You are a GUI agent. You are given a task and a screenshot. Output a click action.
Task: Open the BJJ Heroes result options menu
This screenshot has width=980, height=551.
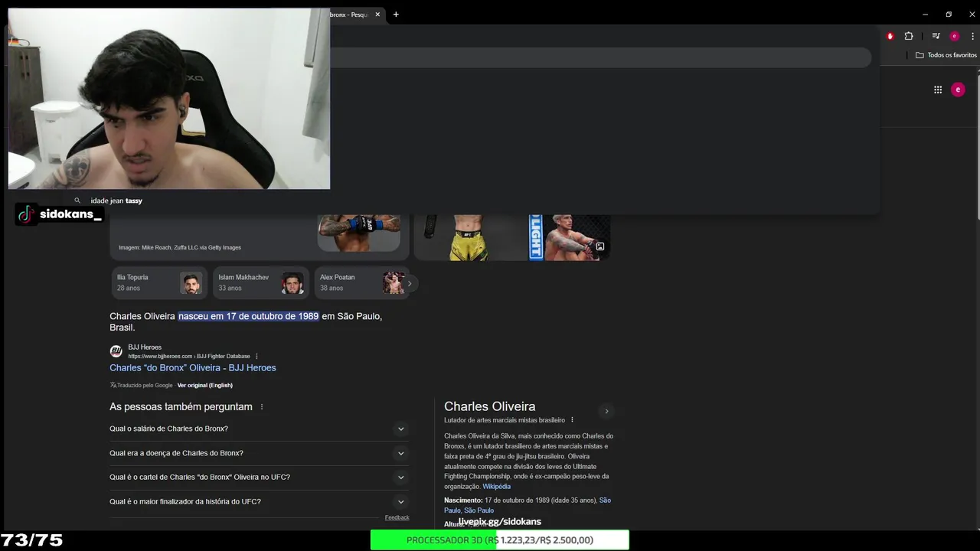pos(256,356)
